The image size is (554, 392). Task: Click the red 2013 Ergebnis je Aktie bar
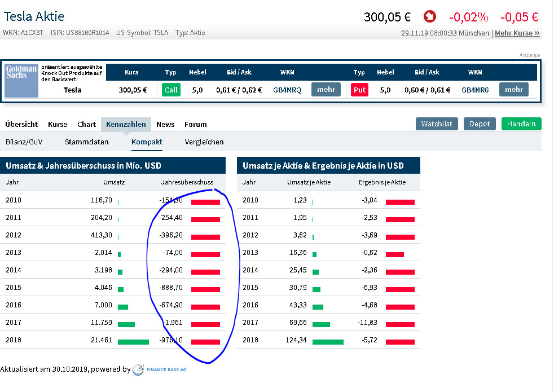(x=395, y=254)
